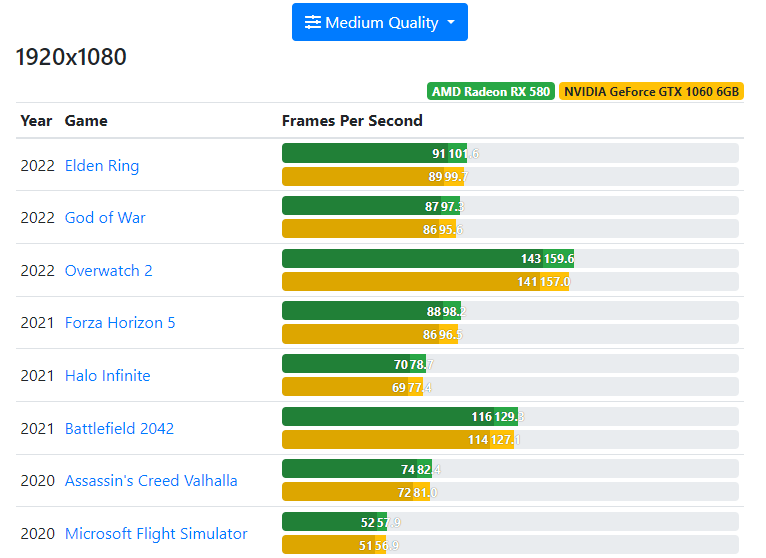Open the Overwatch 2 link

point(108,271)
